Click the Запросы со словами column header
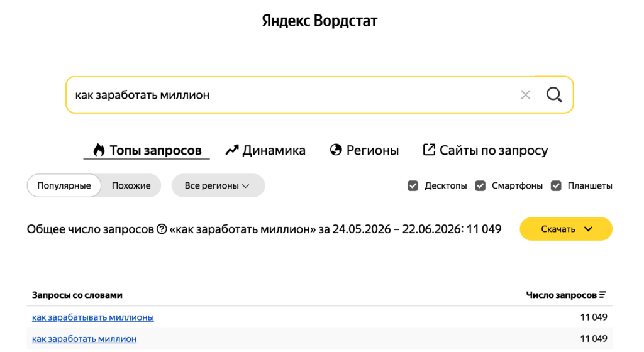 pos(77,295)
